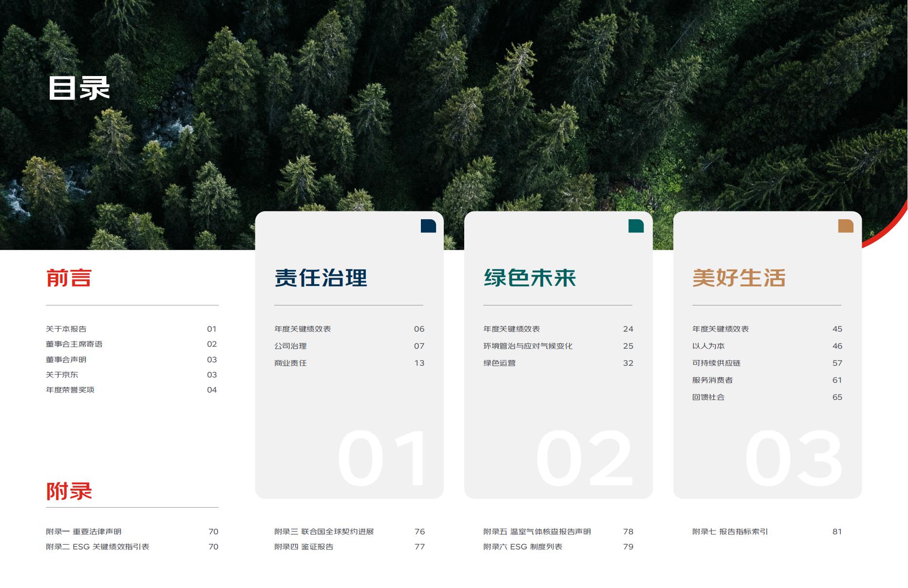Click the 美好生活 chapter heading
The width and height of the screenshot is (908, 588).
pyautogui.click(x=739, y=278)
